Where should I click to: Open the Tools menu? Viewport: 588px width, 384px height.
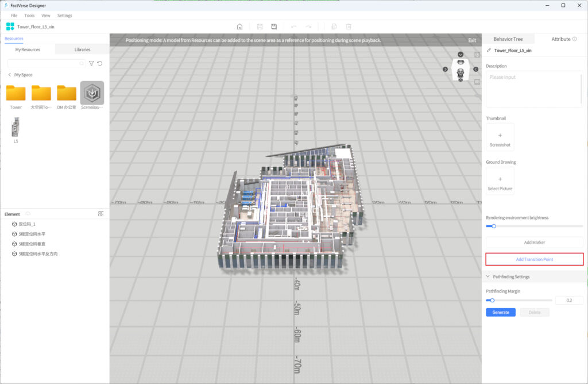(29, 16)
